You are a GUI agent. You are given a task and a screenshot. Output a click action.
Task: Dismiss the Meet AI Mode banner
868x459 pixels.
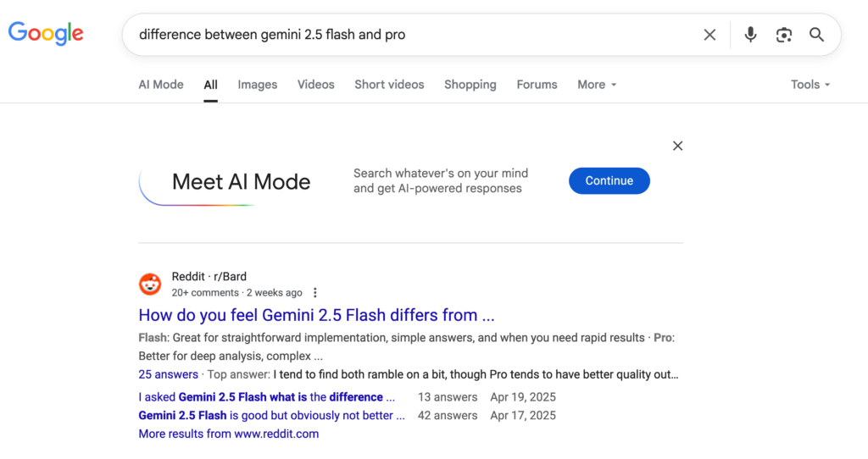click(677, 146)
